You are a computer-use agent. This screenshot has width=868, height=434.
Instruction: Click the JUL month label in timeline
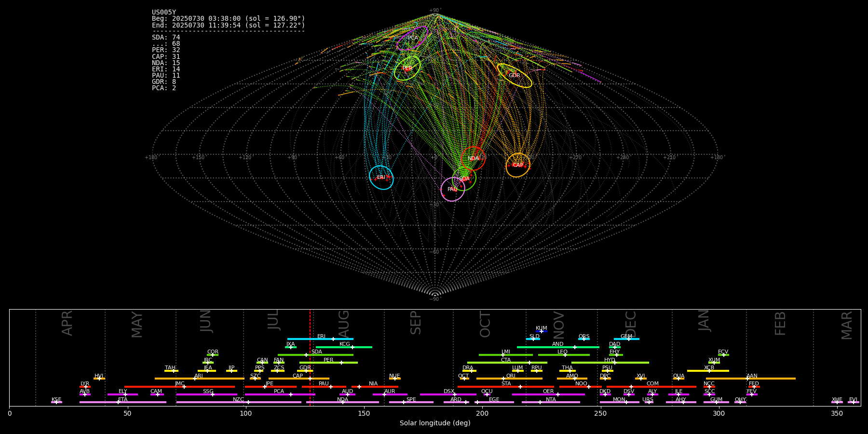pyautogui.click(x=273, y=320)
